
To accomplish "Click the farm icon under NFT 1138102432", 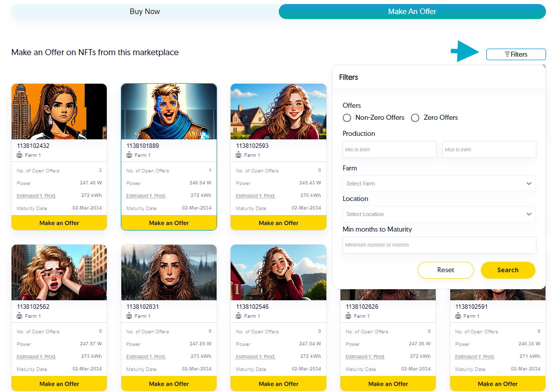I will click(x=20, y=155).
